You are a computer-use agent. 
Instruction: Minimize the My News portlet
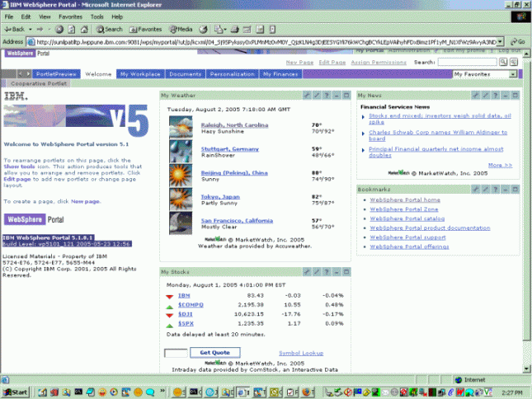click(506, 96)
